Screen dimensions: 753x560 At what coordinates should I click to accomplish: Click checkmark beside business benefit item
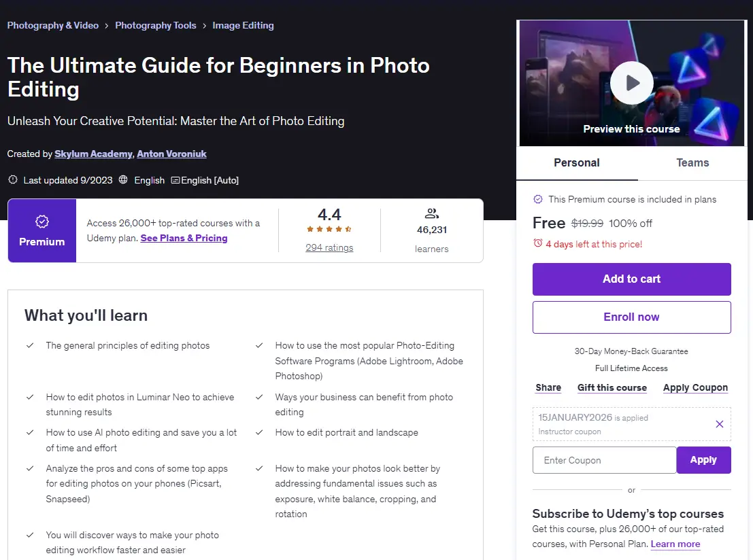259,398
